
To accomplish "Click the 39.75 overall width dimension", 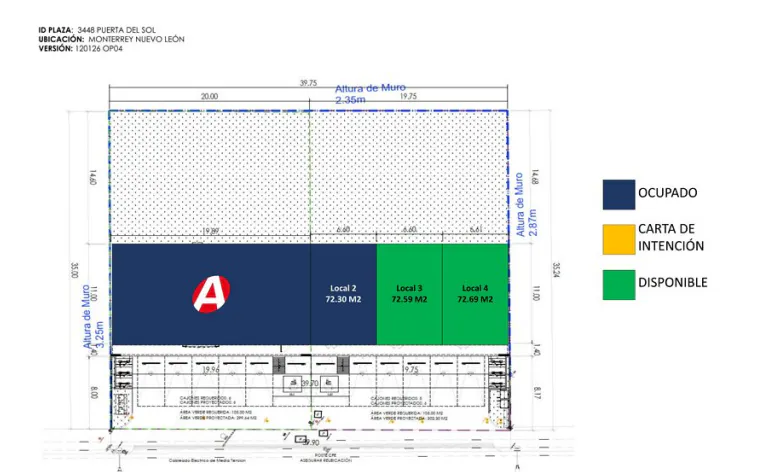I will [x=308, y=83].
